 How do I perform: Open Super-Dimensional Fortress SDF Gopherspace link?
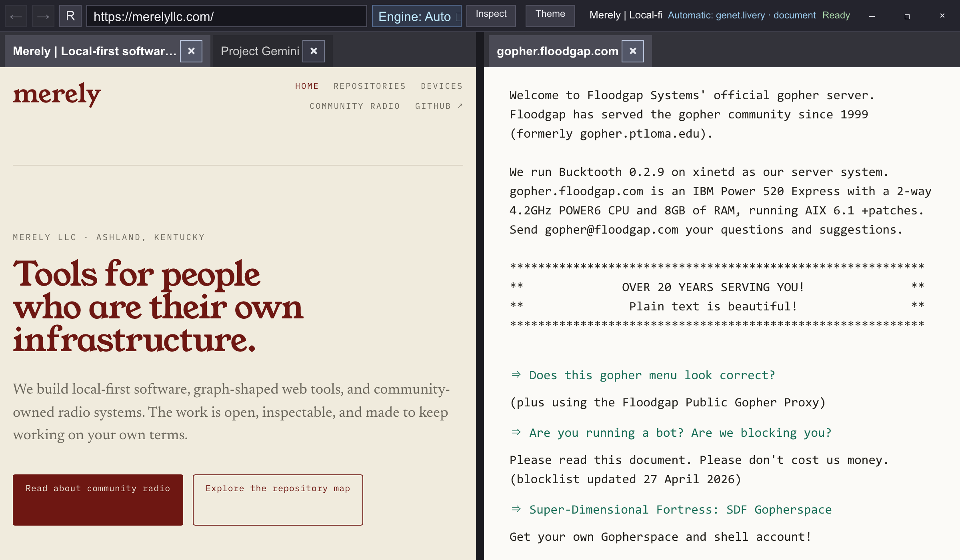tap(680, 510)
